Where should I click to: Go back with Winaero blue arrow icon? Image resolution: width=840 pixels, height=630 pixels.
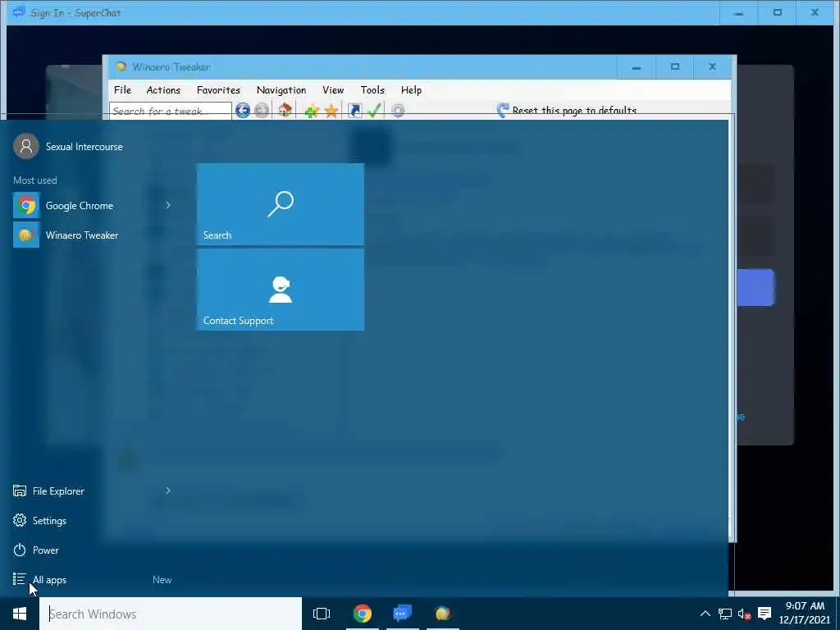click(243, 111)
